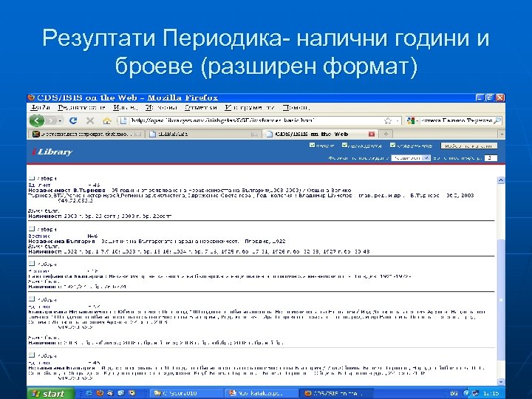Click the vertical scrollbar thumb
The width and height of the screenshot is (532, 399).
pyautogui.click(x=501, y=299)
